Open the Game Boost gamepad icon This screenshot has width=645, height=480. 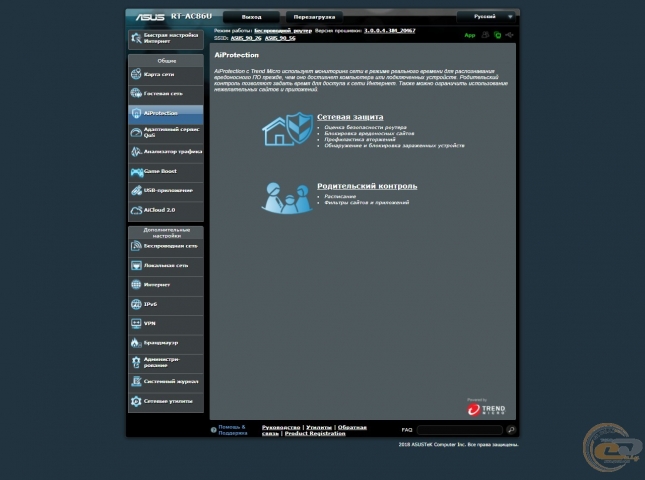coord(137,172)
